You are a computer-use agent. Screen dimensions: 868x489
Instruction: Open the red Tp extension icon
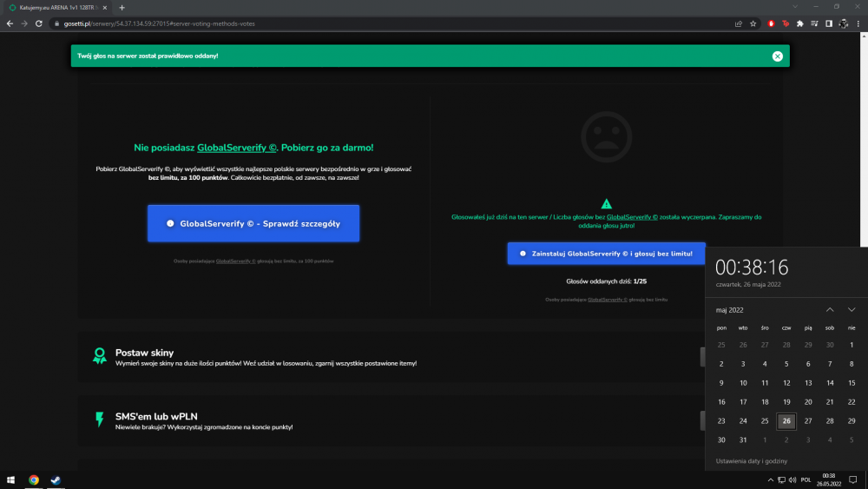[786, 23]
